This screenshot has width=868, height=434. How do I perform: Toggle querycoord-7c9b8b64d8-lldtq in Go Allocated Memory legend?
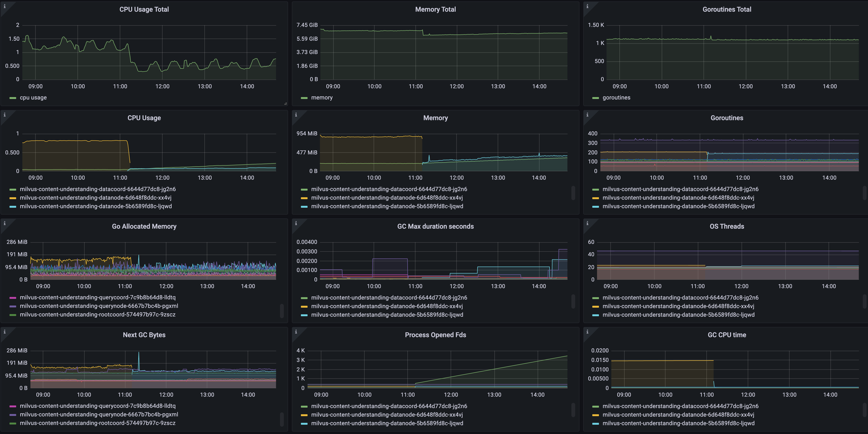(x=98, y=297)
